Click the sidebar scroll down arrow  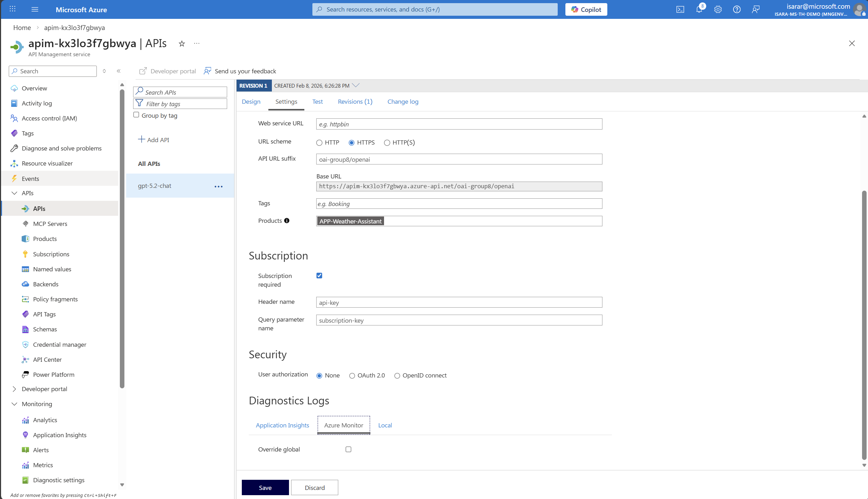(122, 485)
